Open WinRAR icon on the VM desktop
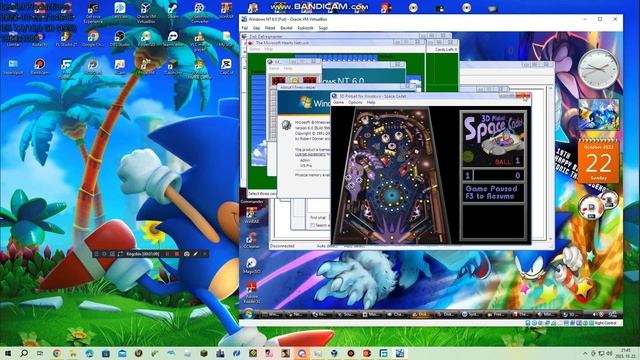The height and width of the screenshot is (360, 640). (x=251, y=215)
